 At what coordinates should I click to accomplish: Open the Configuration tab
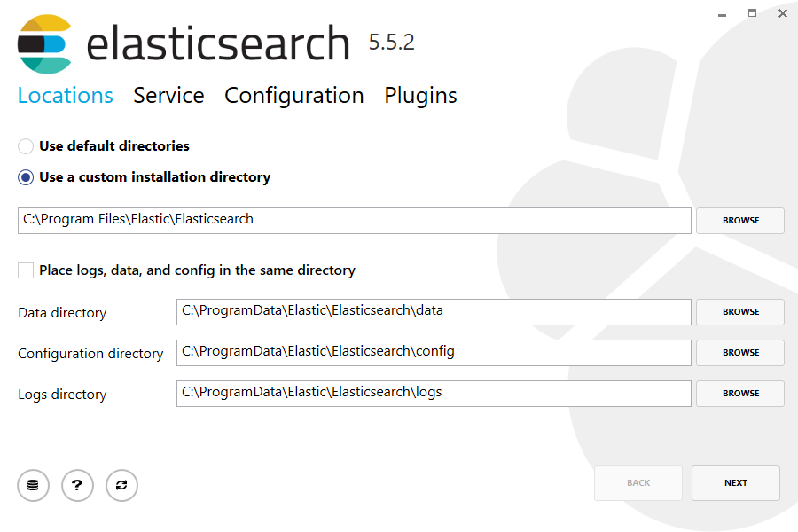[294, 96]
